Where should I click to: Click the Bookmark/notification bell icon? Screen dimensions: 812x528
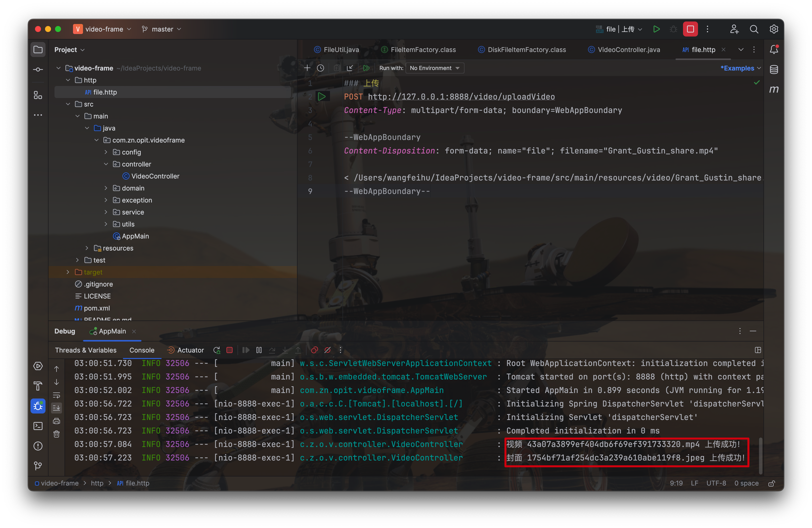[x=774, y=50]
